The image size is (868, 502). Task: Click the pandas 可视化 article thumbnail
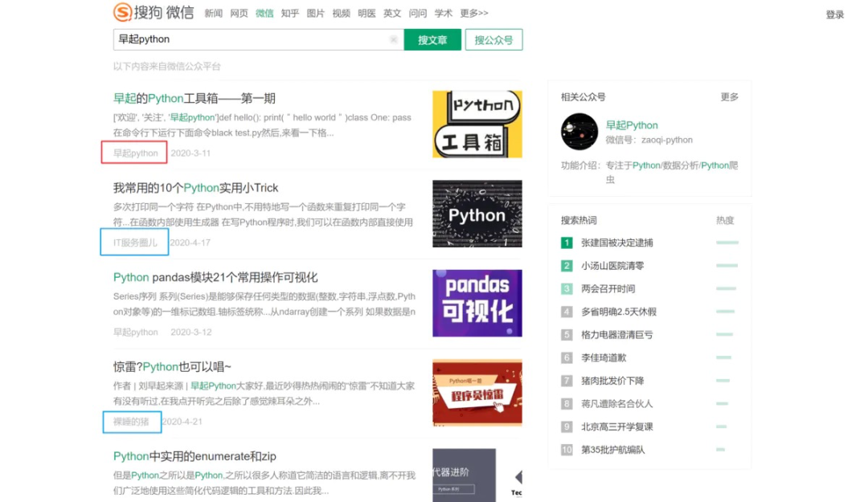tap(477, 303)
